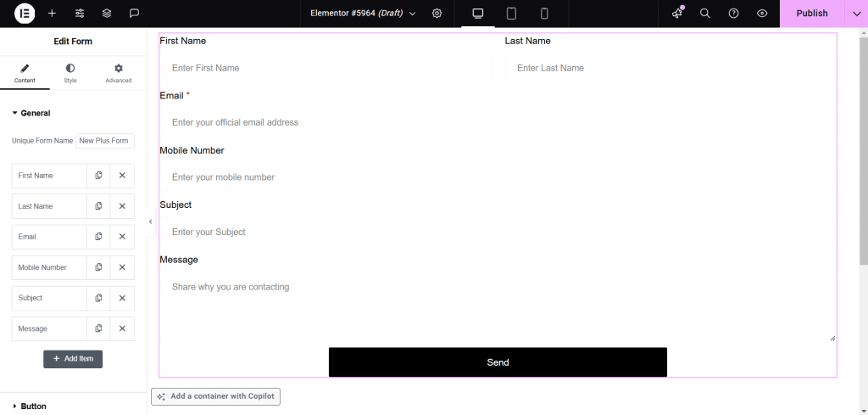Screen dimensions: 868x415
Task: Duplicate the Email form field
Action: 98,237
